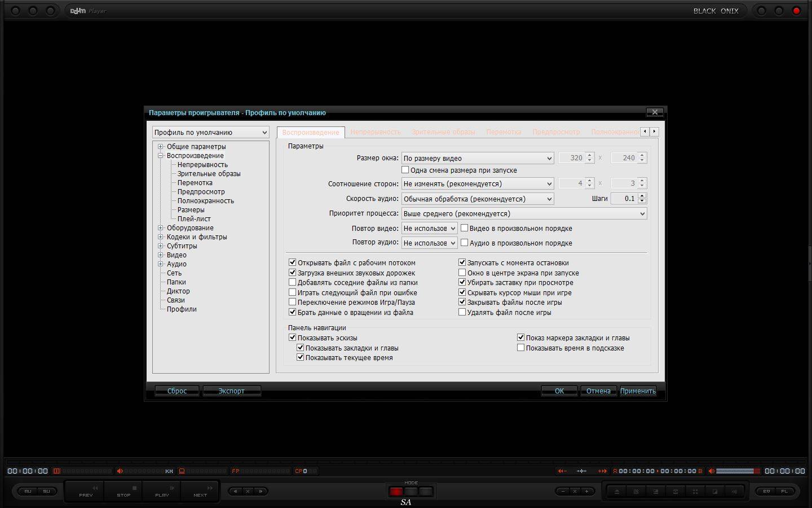Click the 'Сброс' reset button
The height and width of the screenshot is (508, 812).
tap(177, 391)
